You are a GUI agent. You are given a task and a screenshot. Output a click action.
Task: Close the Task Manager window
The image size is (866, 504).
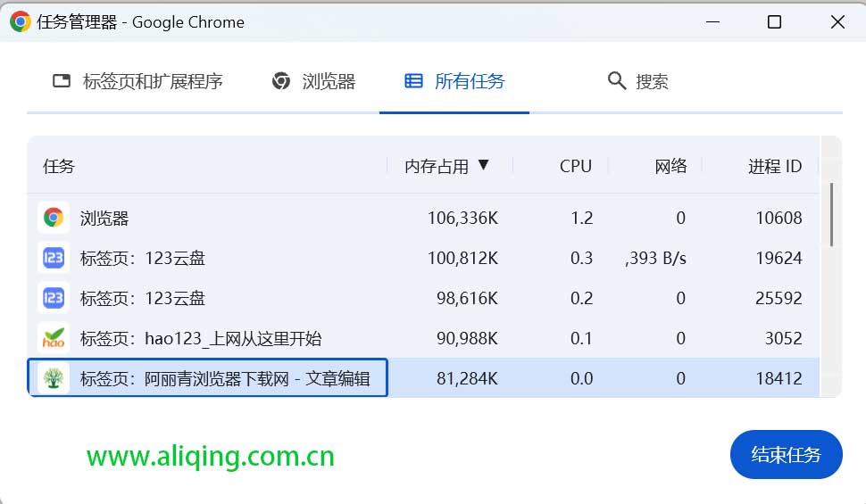click(837, 22)
